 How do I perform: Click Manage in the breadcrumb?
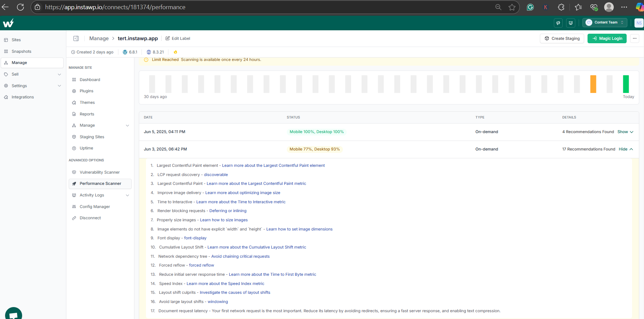coord(99,38)
